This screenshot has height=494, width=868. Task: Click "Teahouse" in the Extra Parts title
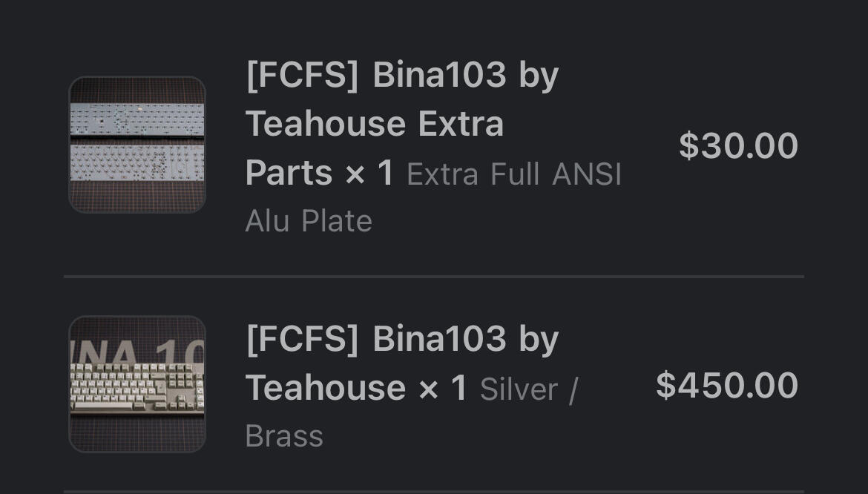324,124
